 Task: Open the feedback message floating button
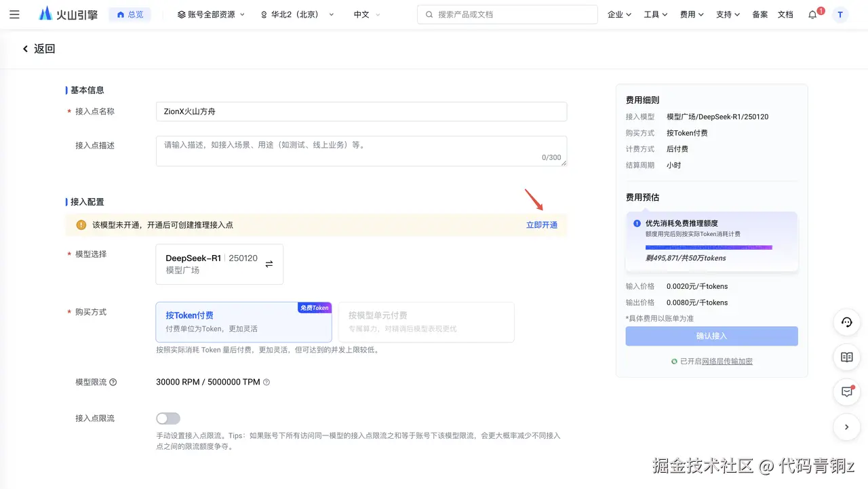846,391
